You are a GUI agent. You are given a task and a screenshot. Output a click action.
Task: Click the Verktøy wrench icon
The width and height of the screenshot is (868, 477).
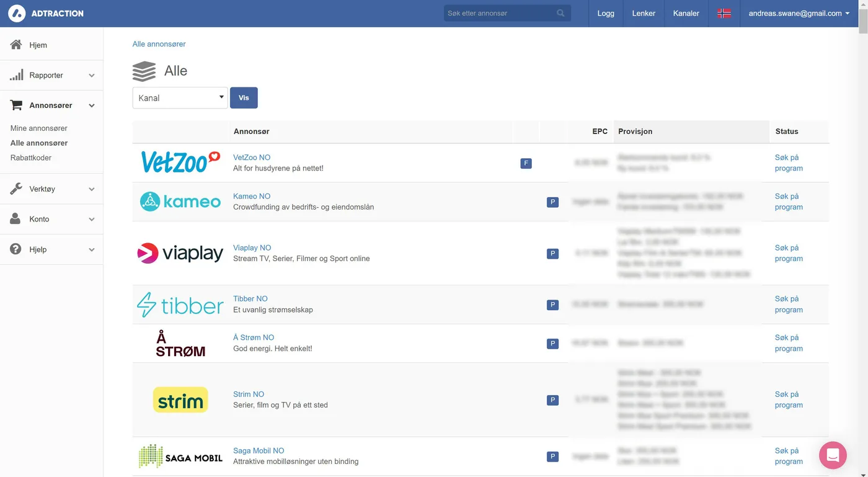click(16, 189)
